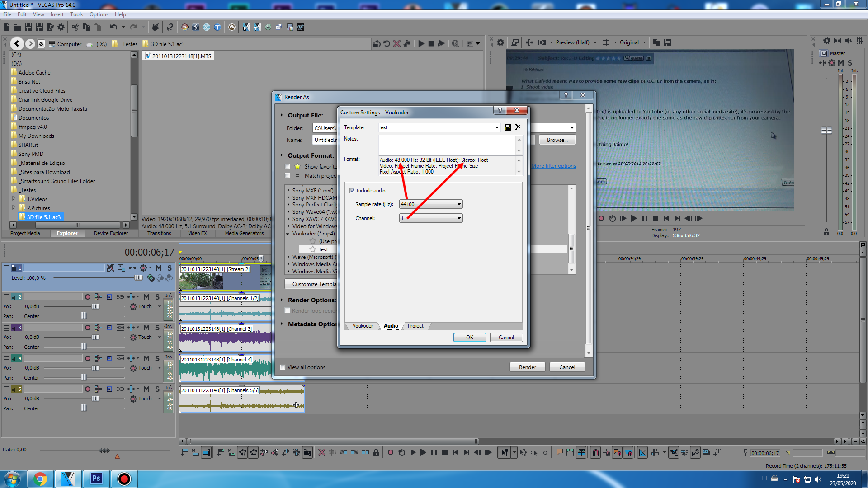Image resolution: width=868 pixels, height=488 pixels.
Task: Enable the View all options checkbox
Action: click(283, 367)
